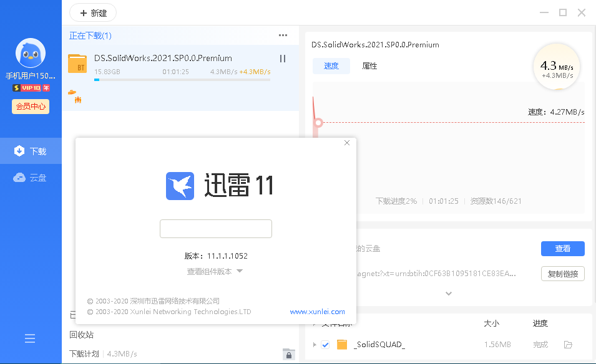596x364 pixels.
Task: Open the hamburger menu in the sidebar
Action: (x=30, y=338)
